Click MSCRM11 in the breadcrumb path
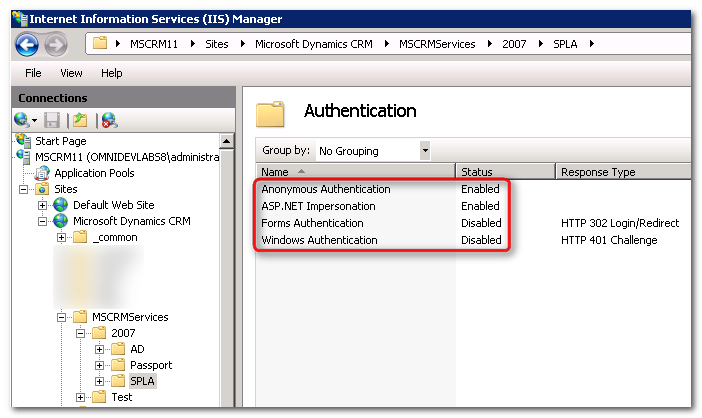The image size is (702, 418). pos(154,44)
